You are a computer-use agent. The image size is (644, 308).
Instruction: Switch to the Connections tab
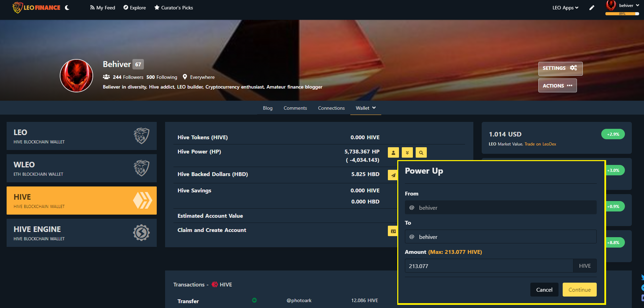(331, 108)
